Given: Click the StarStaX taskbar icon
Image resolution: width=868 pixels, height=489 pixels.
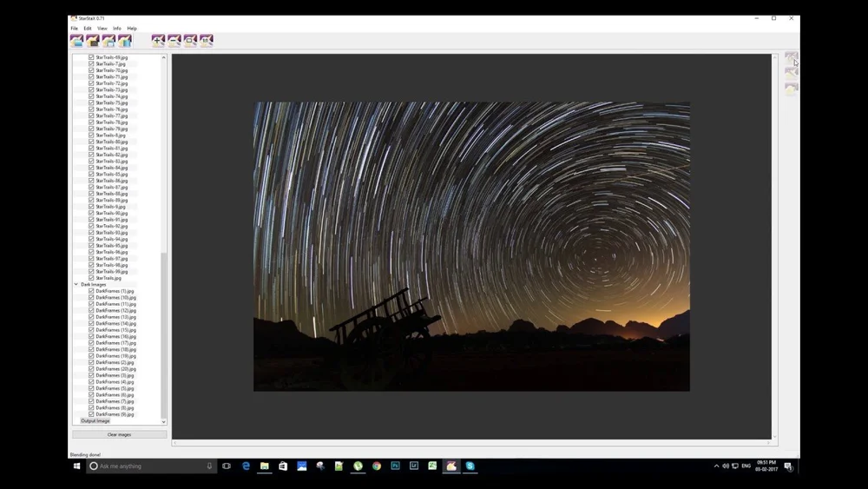Looking at the screenshot, I should coord(451,466).
